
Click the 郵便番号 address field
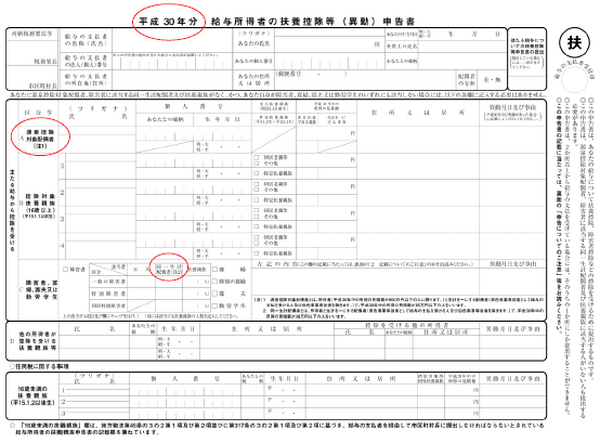365,80
